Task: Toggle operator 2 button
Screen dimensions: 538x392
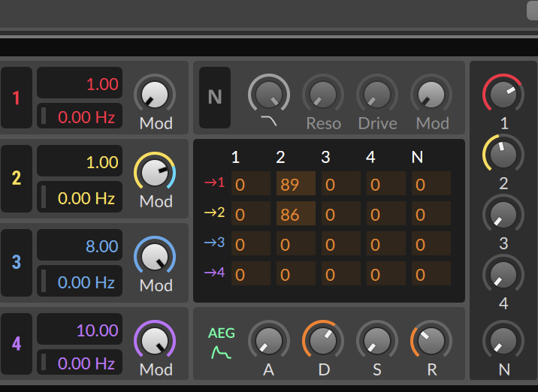Action: (17, 178)
